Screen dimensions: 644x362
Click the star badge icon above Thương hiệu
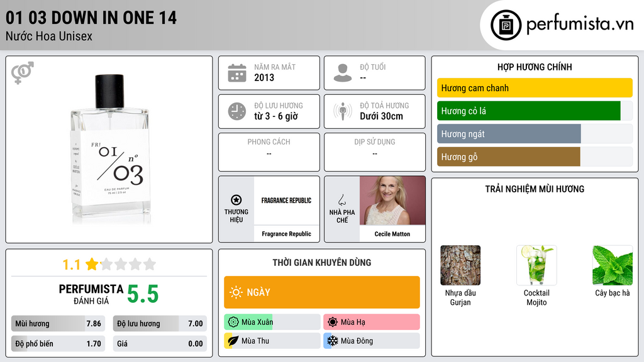236,200
